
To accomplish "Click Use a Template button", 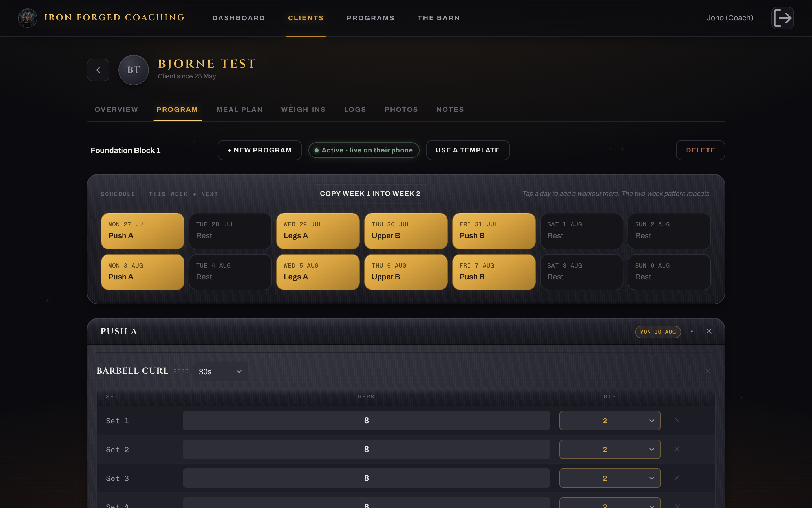I will (x=468, y=150).
